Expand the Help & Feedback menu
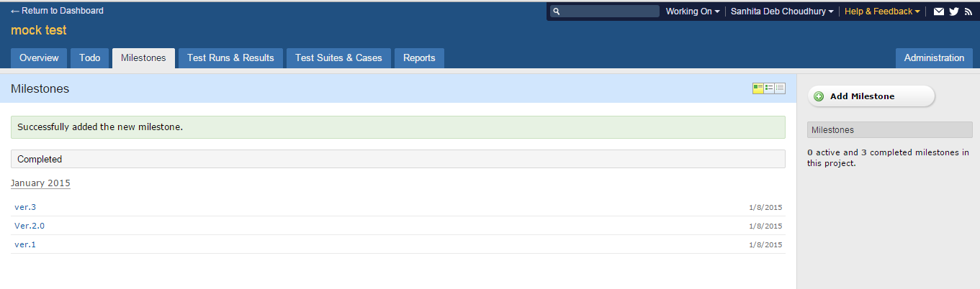 (882, 12)
